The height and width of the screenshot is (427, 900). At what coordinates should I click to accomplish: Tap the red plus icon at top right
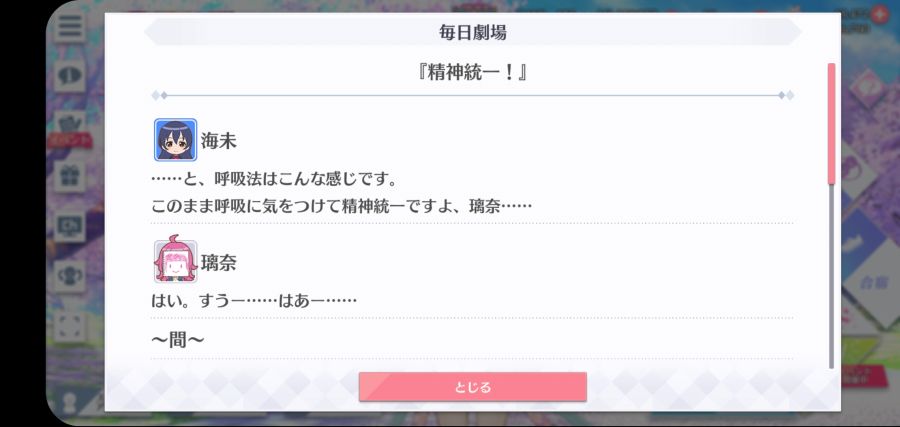click(x=879, y=15)
